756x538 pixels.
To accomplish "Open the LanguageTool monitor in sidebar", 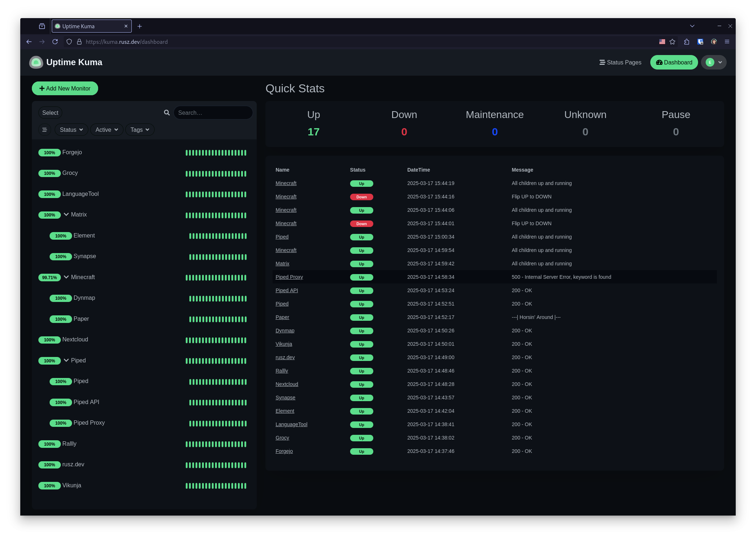I will [x=144, y=194].
